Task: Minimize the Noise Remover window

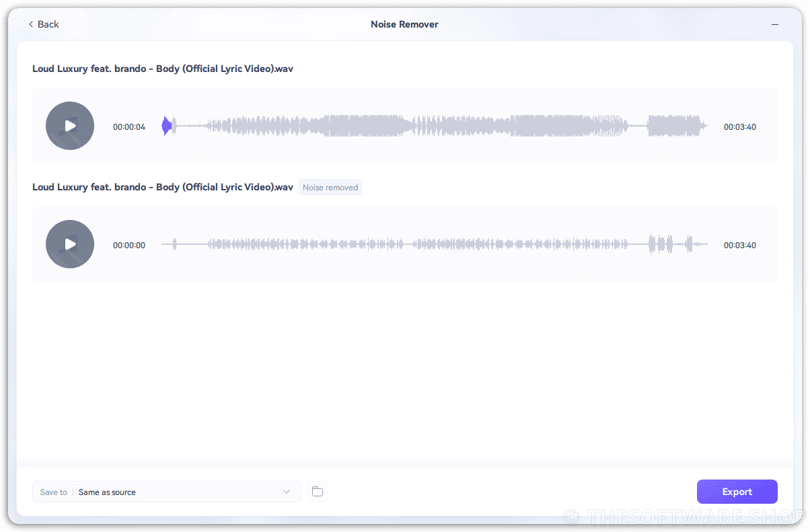Action: (775, 24)
